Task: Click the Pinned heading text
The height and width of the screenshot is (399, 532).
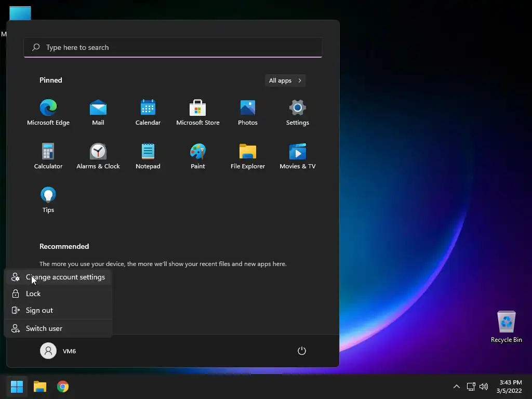Action: click(x=50, y=80)
